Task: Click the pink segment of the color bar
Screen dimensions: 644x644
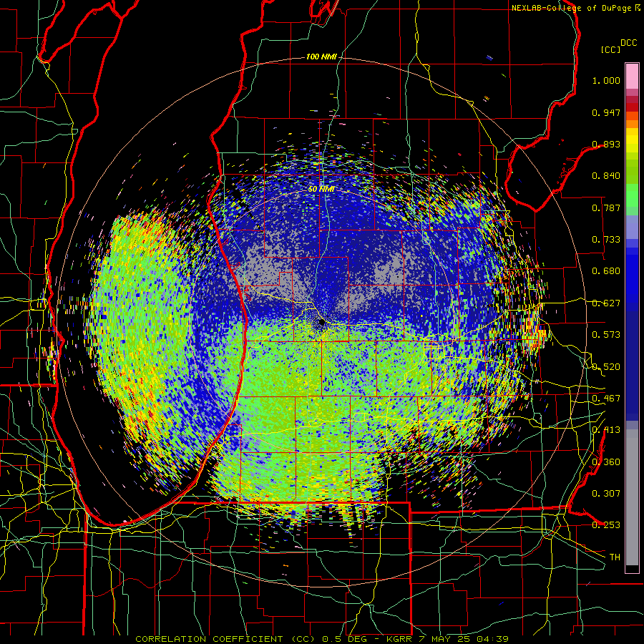Action: [632, 77]
